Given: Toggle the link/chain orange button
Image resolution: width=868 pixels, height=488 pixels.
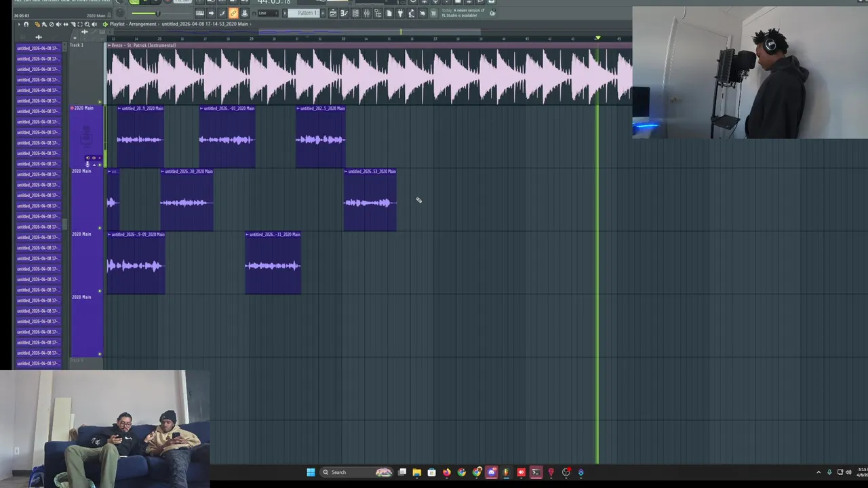Looking at the screenshot, I should (233, 13).
